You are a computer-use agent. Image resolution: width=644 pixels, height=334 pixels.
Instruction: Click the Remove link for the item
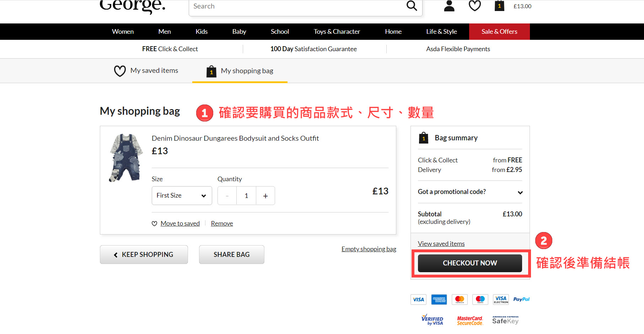click(x=222, y=223)
